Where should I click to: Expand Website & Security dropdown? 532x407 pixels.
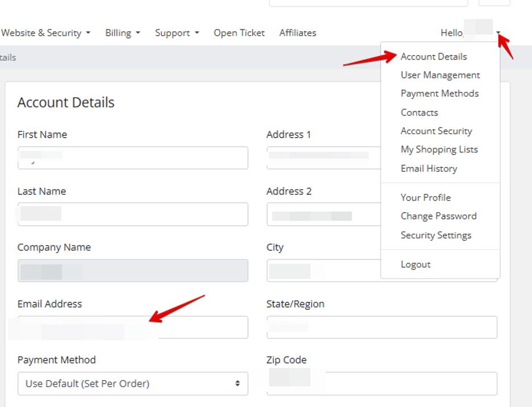[x=45, y=33]
